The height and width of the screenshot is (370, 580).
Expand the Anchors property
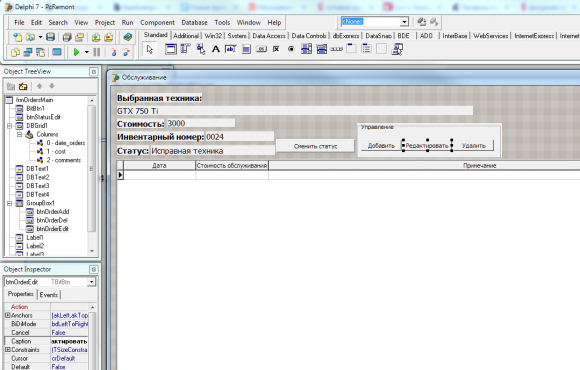click(7, 315)
